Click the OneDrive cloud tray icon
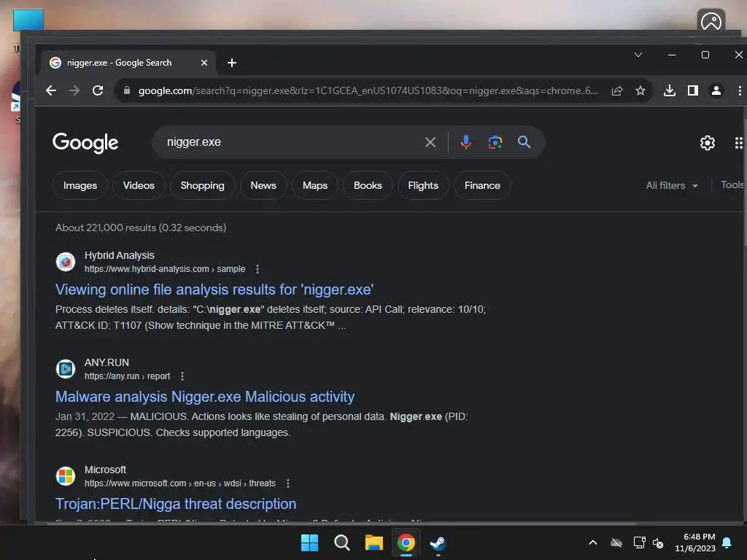The image size is (747, 560). tap(616, 542)
